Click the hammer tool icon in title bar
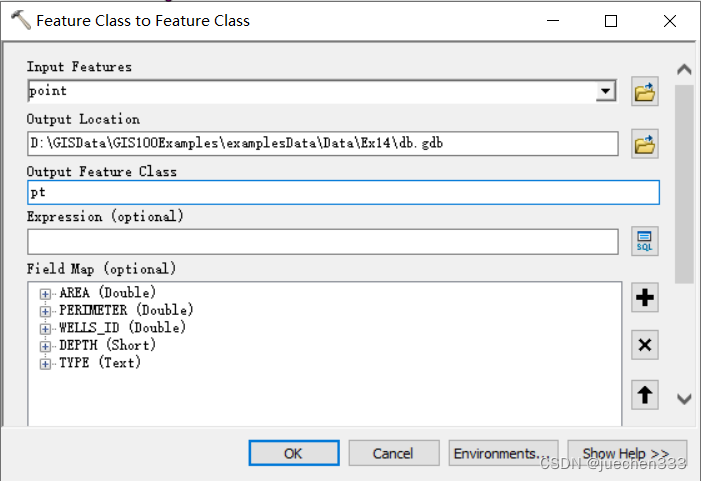701x481 pixels. point(18,20)
